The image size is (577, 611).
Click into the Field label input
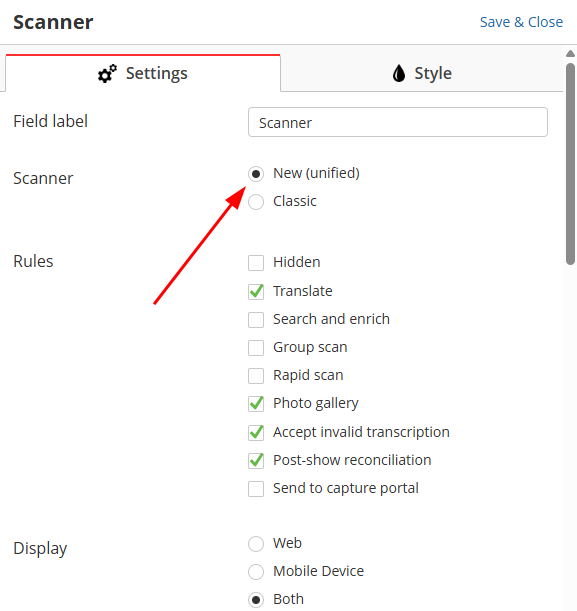[397, 122]
